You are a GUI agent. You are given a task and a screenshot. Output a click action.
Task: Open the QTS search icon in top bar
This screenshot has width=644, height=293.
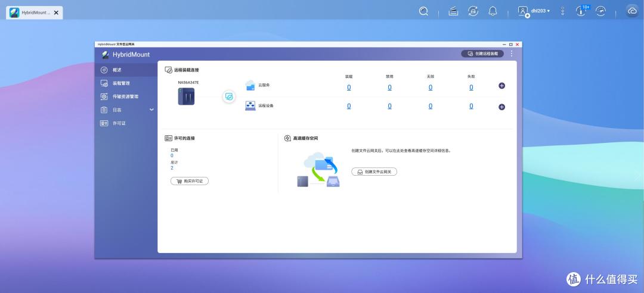click(x=423, y=11)
